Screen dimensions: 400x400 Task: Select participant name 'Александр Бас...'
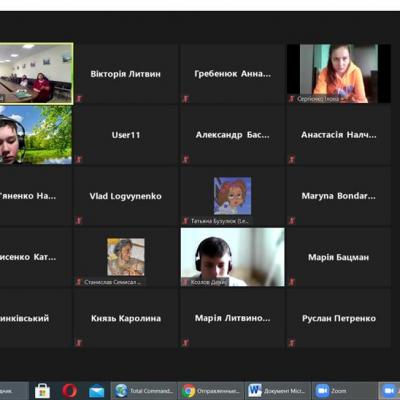pyautogui.click(x=233, y=135)
